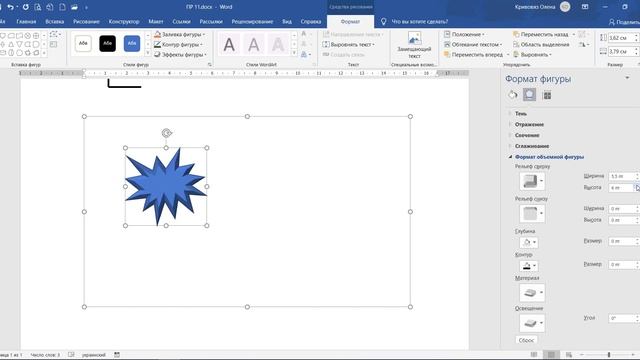This screenshot has width=640, height=360.
Task: Edit the shape height field 3,62 см
Action: [621, 38]
